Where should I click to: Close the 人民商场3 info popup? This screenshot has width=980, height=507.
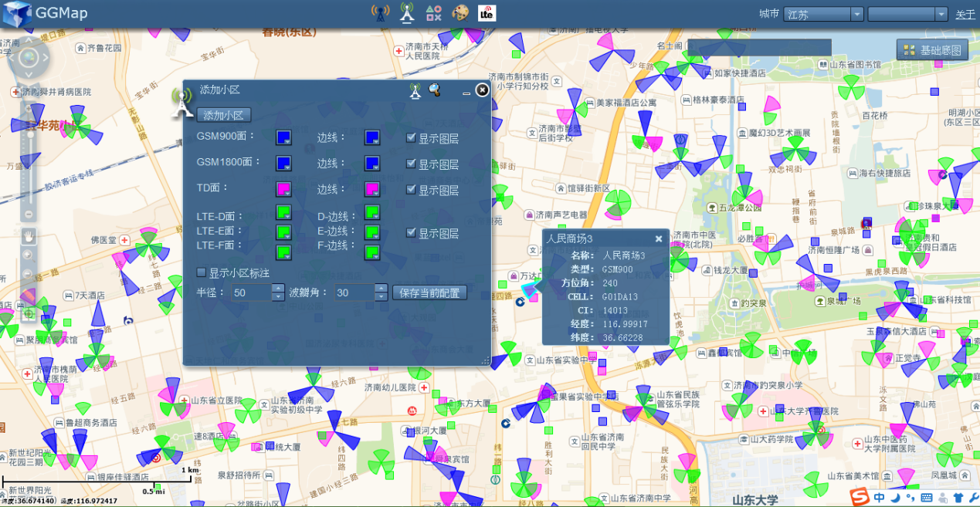coord(659,239)
